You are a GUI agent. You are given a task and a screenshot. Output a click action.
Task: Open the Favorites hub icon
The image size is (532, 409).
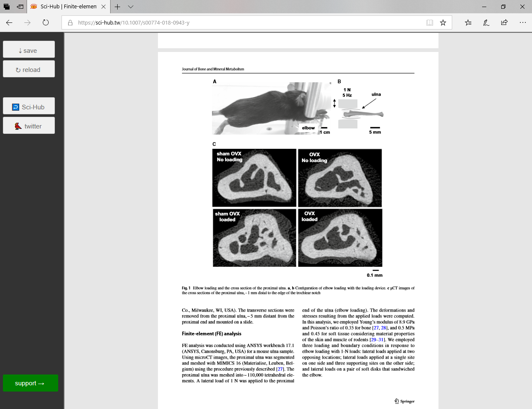pyautogui.click(x=468, y=22)
